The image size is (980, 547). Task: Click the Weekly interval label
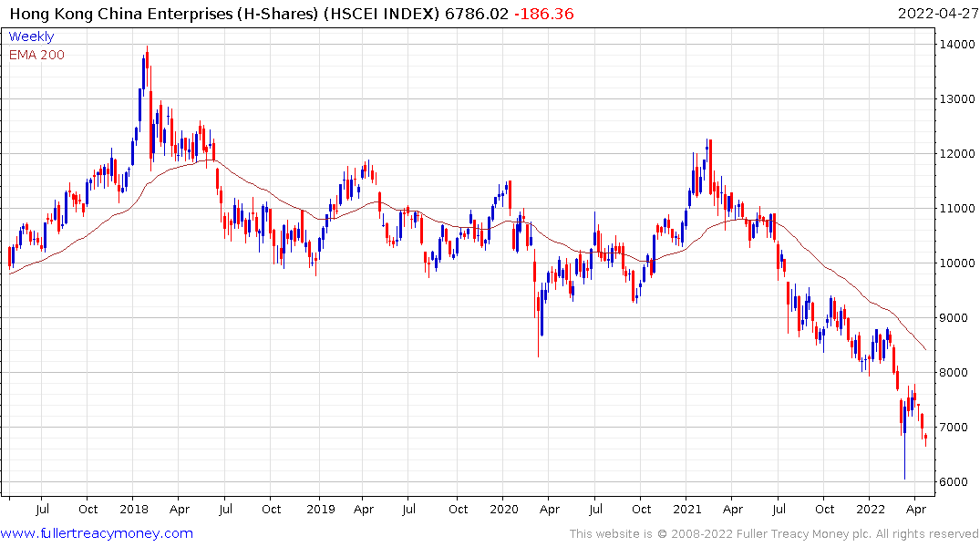(x=31, y=36)
